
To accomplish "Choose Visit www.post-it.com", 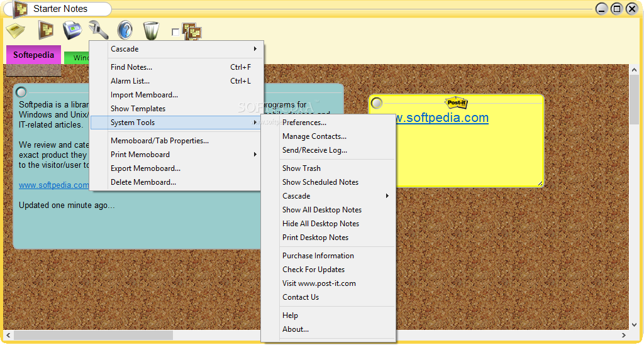I will tap(328, 283).
